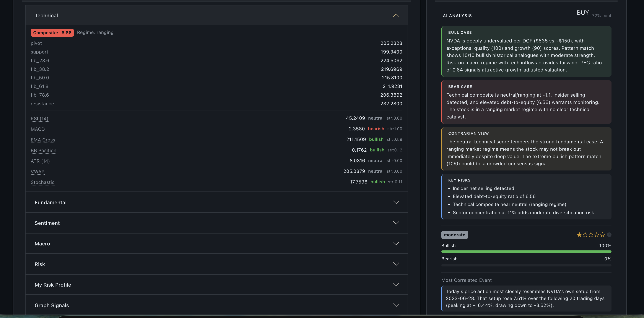Expand the My Risk Profile section

point(216,285)
